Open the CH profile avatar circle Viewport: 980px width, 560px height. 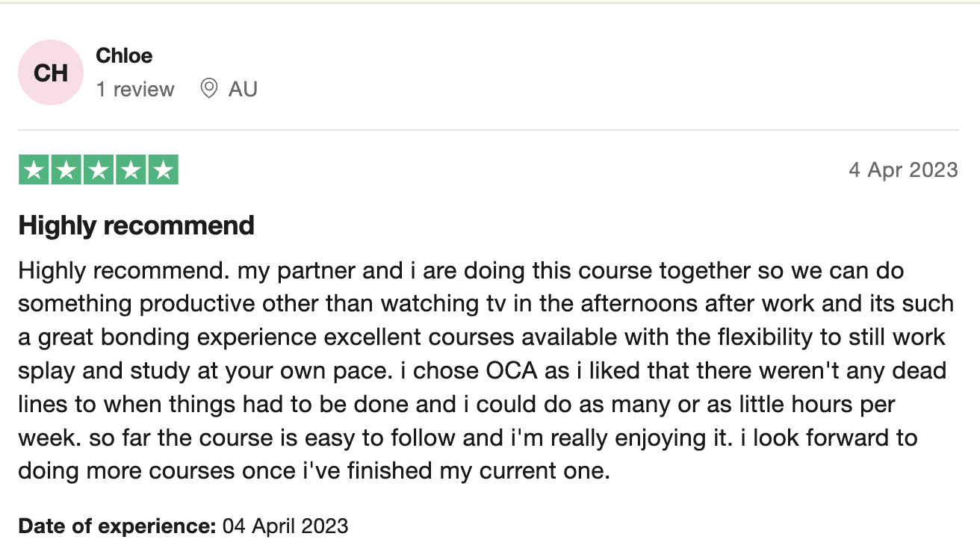[x=51, y=72]
